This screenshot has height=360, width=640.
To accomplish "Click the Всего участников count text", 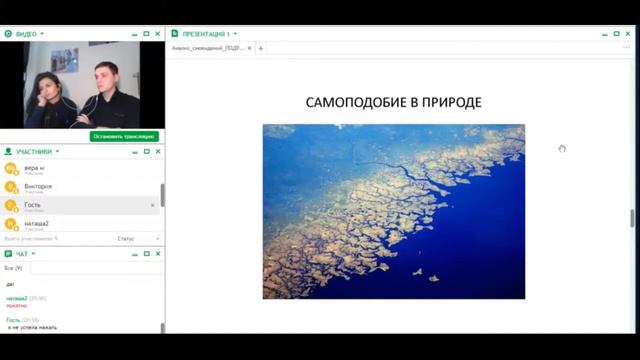I will click(x=31, y=238).
